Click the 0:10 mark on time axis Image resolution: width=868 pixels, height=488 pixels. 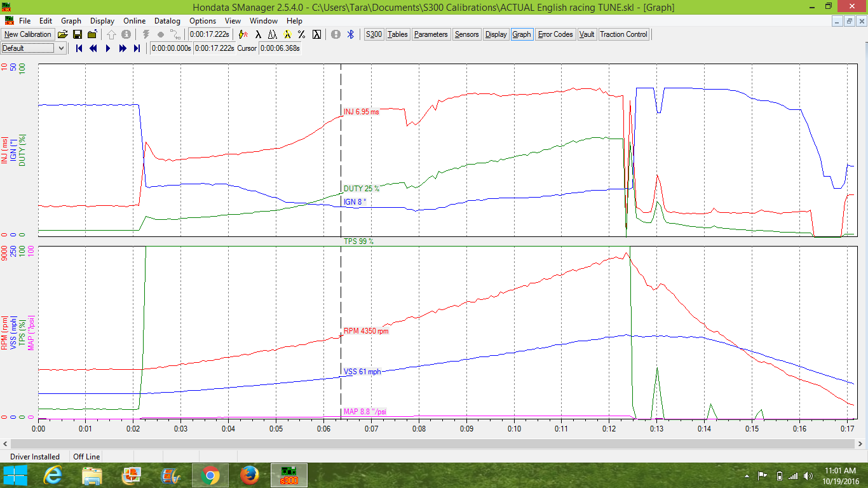tap(513, 429)
